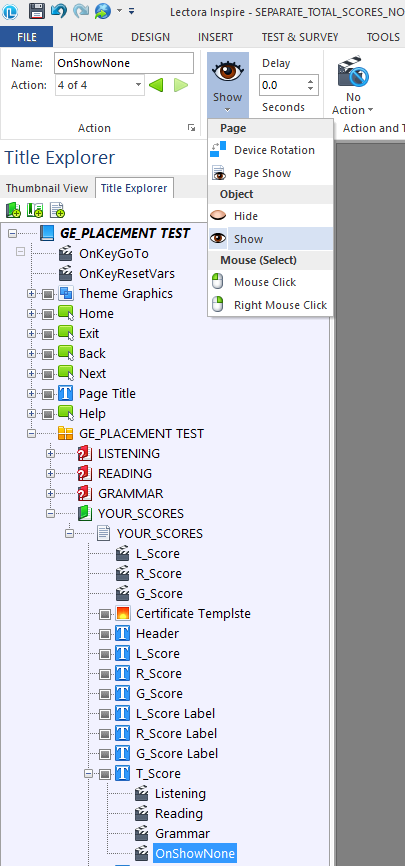This screenshot has height=866, width=405.
Task: Open the TOOLS ribbon tab
Action: click(x=383, y=37)
